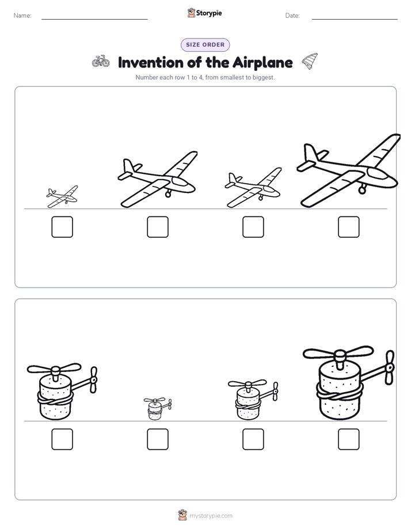This screenshot has width=411, height=532.
Task: Check the box under the third airplane
Action: [253, 227]
